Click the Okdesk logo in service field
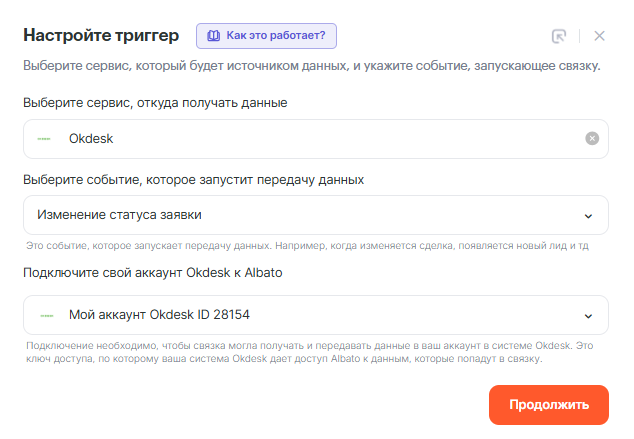Viewport: 634px width, 439px height. (x=44, y=139)
